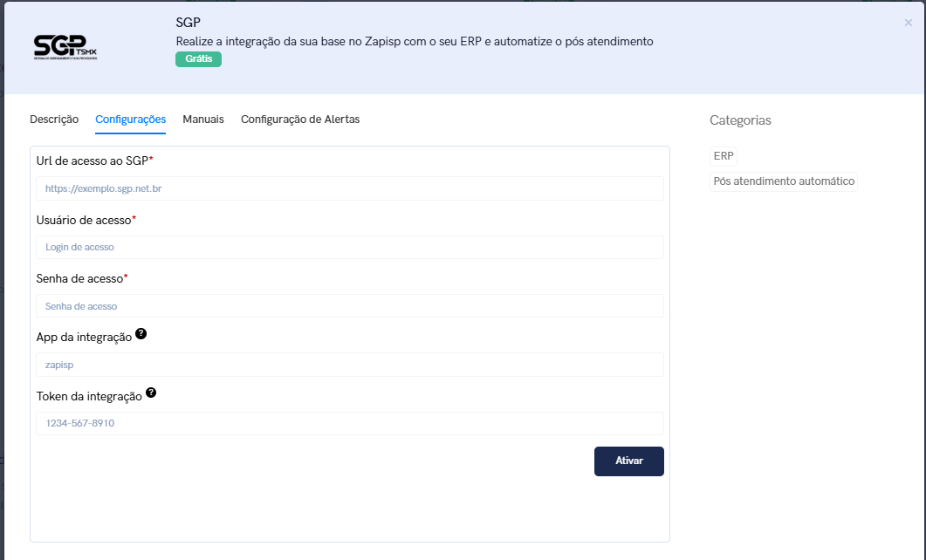The height and width of the screenshot is (560, 926).
Task: Click Pós atendimento automático category tag
Action: point(784,181)
